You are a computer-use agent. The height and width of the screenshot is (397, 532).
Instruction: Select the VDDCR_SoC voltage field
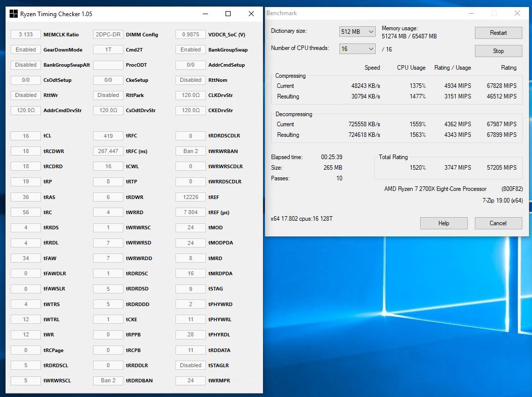(x=191, y=34)
